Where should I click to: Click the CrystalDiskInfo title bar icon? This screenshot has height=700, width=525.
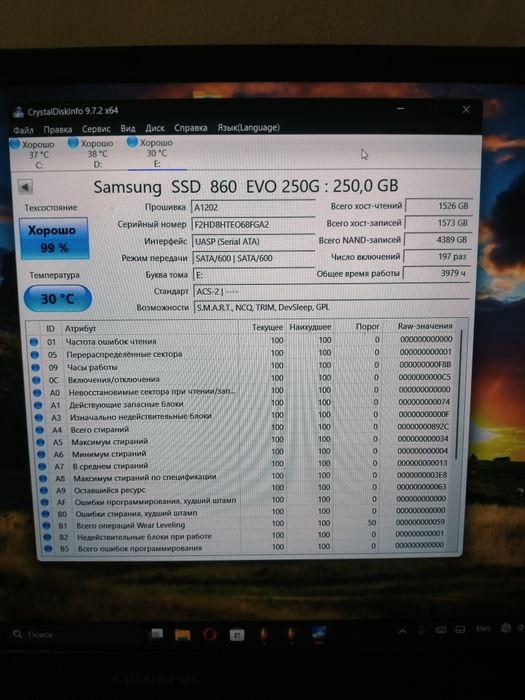click(18, 112)
